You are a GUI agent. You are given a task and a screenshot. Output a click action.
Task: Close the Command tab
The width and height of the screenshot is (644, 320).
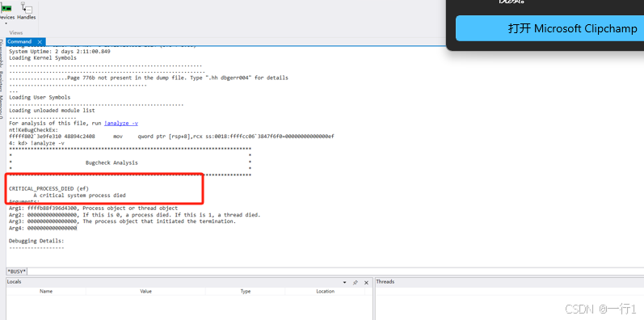(x=40, y=42)
